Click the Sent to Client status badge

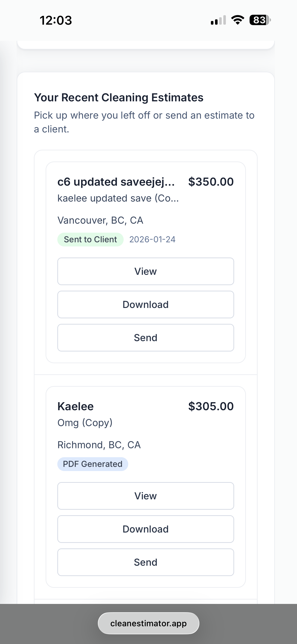90,240
